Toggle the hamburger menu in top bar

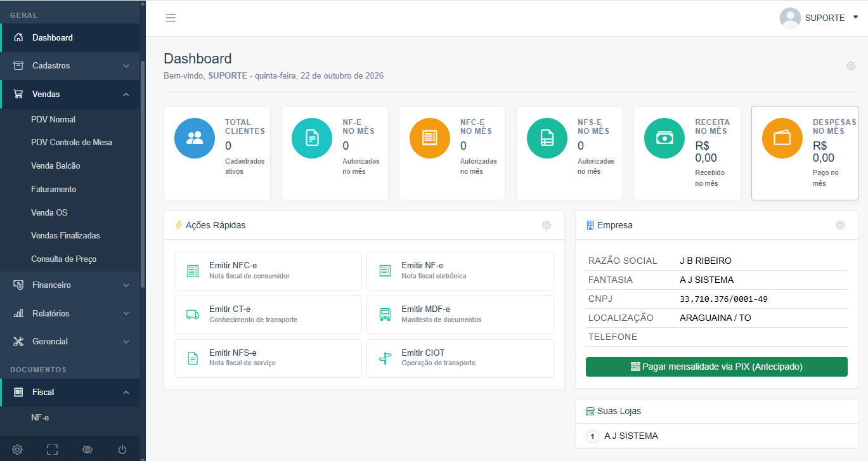point(171,18)
